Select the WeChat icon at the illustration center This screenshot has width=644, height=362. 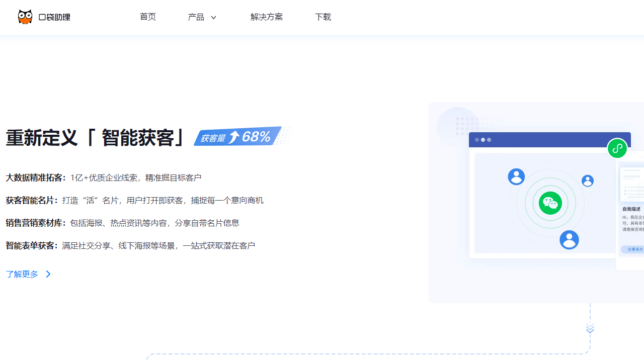(x=550, y=203)
